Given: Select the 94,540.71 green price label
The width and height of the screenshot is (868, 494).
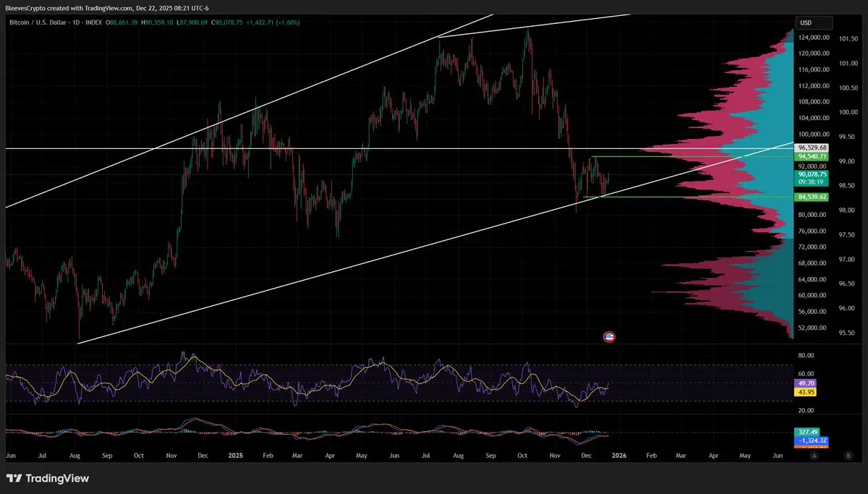Looking at the screenshot, I should tap(813, 156).
